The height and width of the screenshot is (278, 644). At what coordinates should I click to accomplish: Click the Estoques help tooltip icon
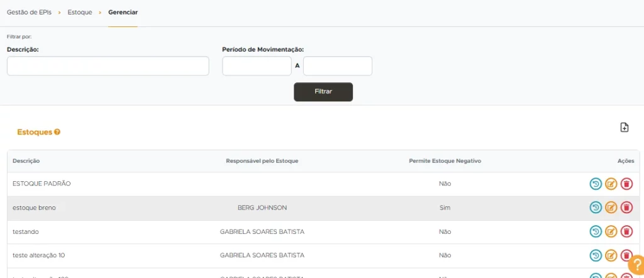[57, 132]
